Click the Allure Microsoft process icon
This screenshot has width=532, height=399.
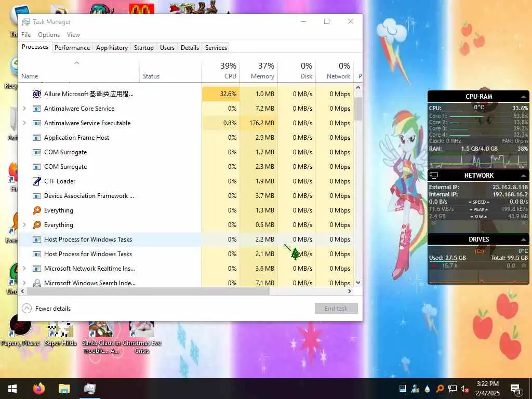37,94
